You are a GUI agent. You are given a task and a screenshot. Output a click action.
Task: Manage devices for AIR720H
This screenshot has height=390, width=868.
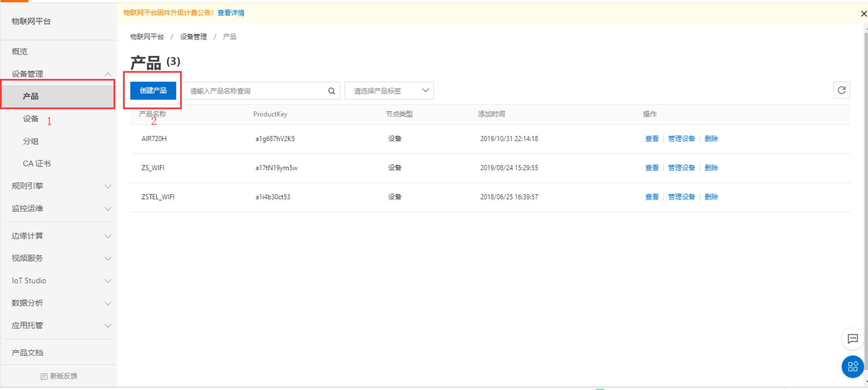(682, 139)
